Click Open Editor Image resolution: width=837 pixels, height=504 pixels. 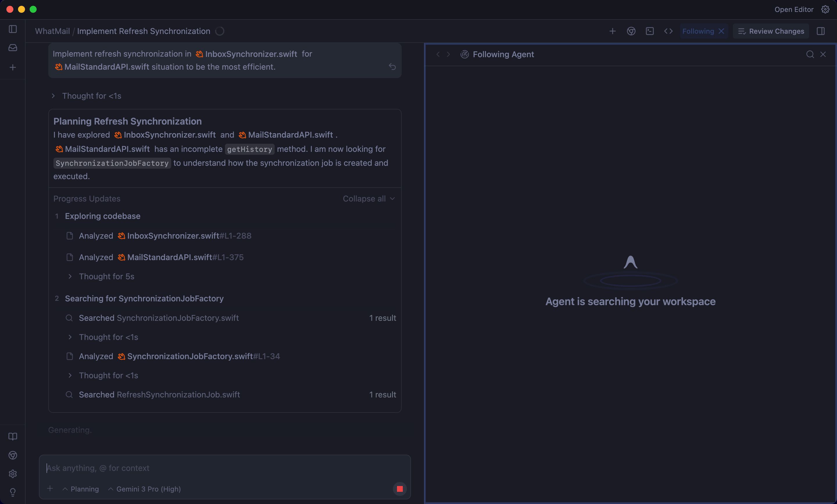click(x=794, y=10)
